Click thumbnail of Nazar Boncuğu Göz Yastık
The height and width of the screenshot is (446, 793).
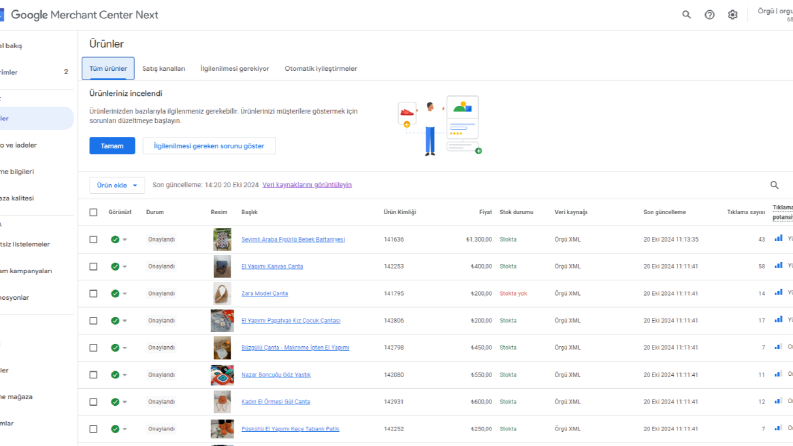222,375
